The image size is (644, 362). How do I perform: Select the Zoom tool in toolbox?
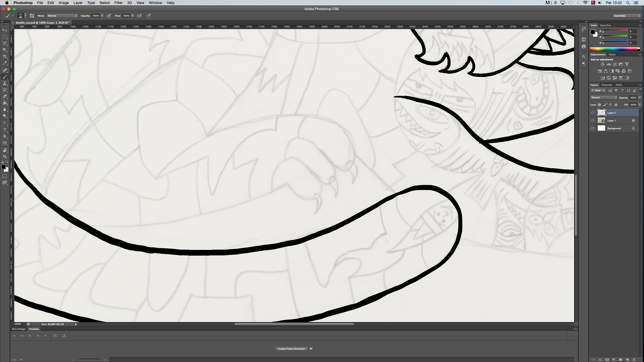[5, 157]
